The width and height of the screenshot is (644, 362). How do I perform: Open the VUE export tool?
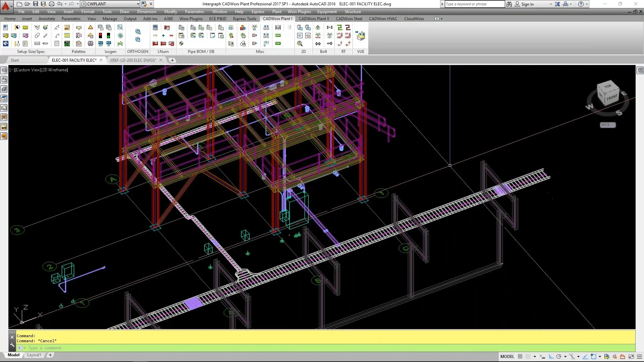pos(361,36)
